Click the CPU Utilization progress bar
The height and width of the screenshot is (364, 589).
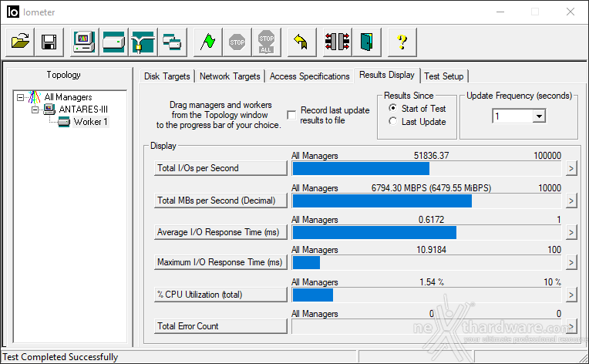(x=427, y=295)
